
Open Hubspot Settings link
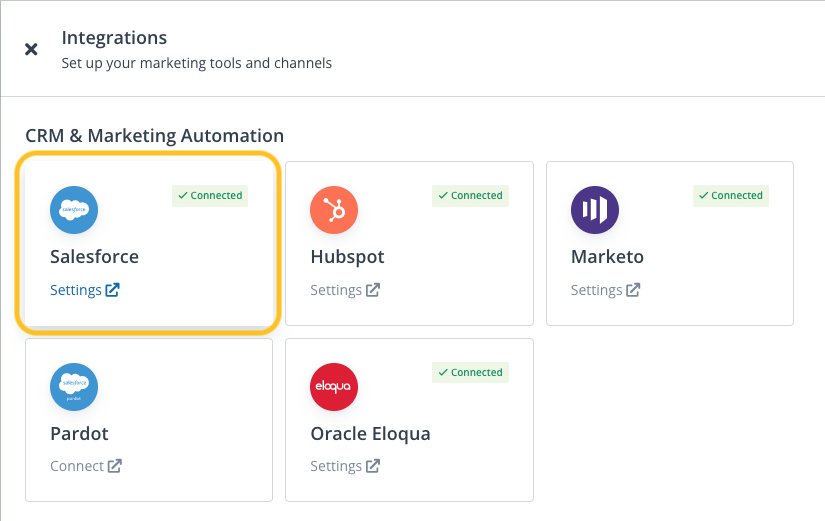point(336,290)
